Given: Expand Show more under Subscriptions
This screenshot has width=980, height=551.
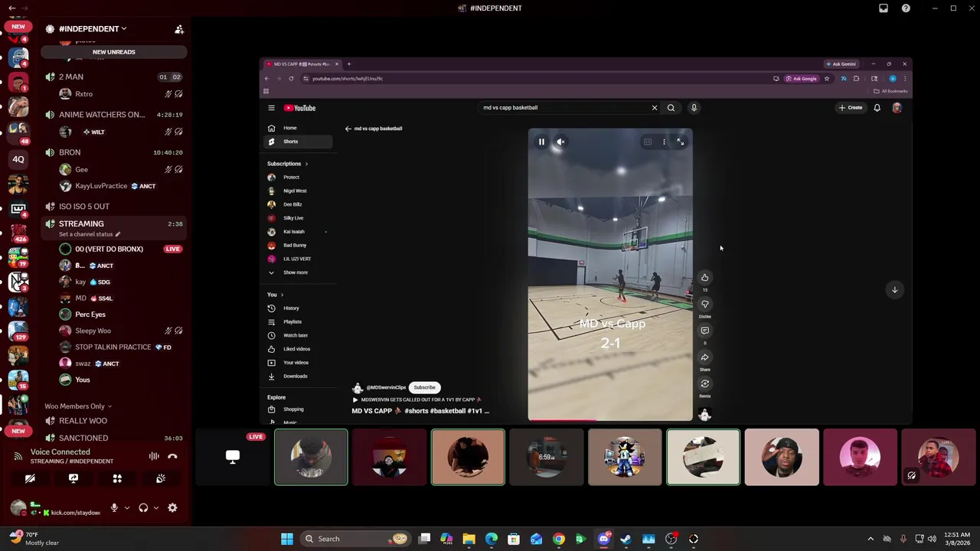Looking at the screenshot, I should coord(299,272).
